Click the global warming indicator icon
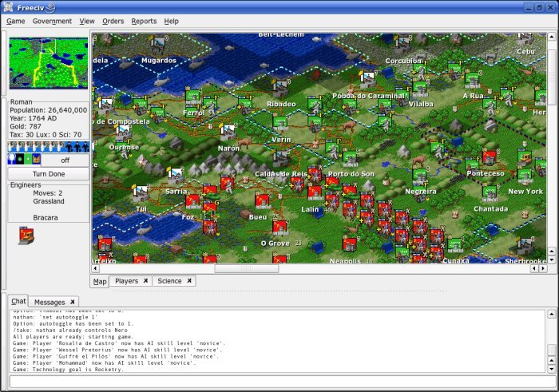Screen dimensions: 559x392 tap(20, 159)
